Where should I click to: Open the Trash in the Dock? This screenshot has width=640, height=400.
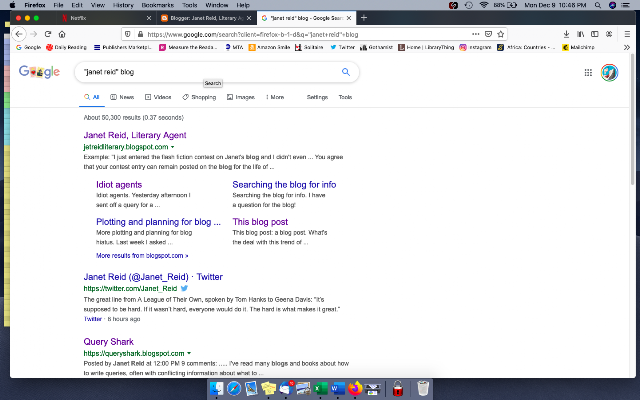point(423,388)
